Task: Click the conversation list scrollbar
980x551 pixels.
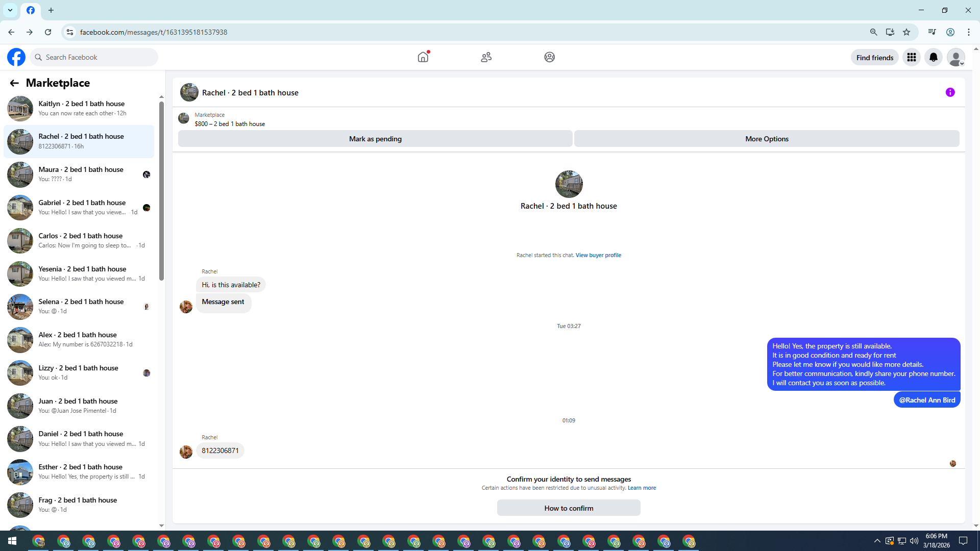Action: pos(161,191)
